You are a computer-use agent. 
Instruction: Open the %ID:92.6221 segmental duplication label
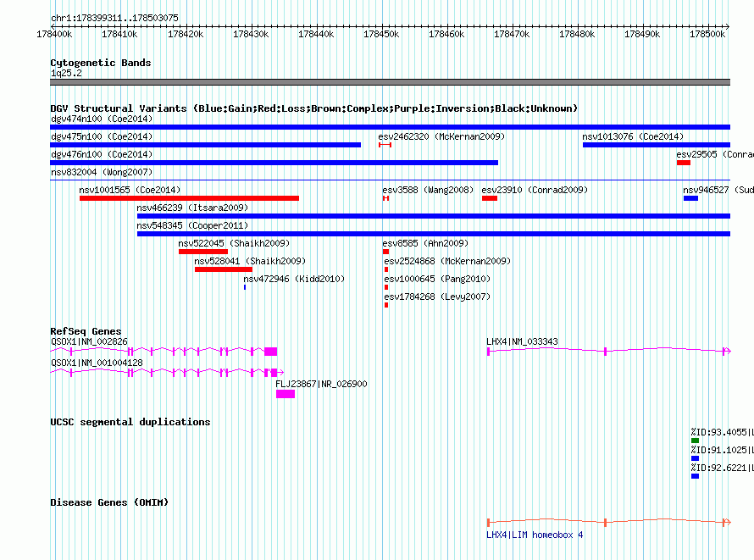[723, 468]
